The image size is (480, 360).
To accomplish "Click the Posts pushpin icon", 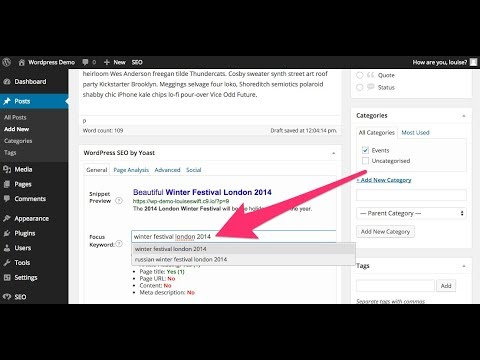I will click(x=7, y=101).
